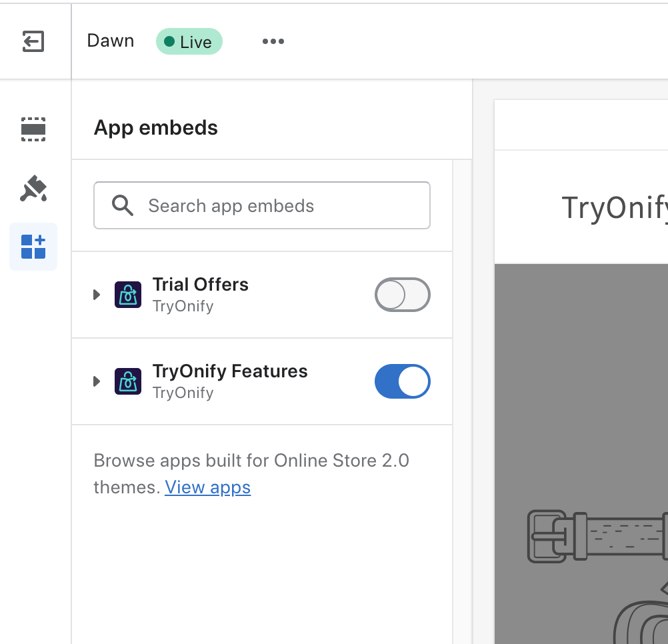Click the belt illustration in preview
The width and height of the screenshot is (668, 644).
(x=597, y=536)
